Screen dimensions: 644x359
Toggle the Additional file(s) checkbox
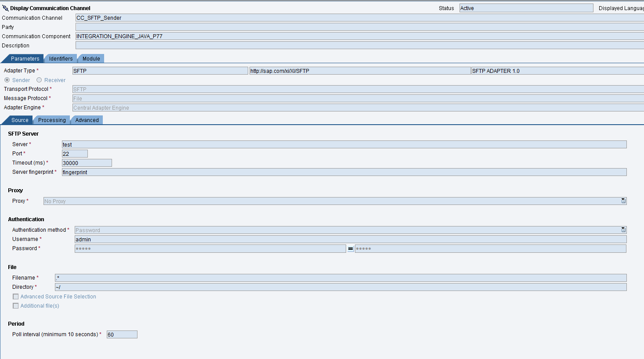click(16, 306)
